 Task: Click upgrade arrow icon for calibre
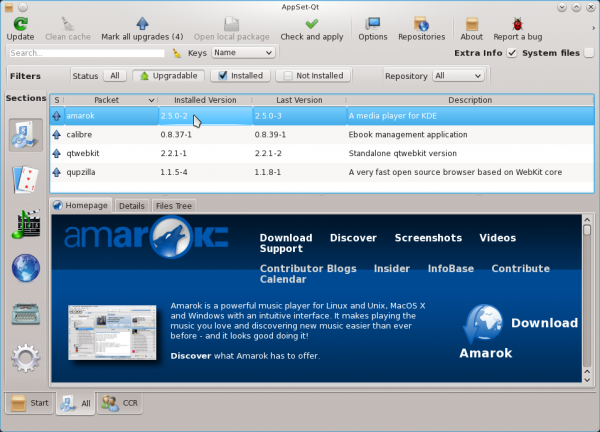pos(57,134)
